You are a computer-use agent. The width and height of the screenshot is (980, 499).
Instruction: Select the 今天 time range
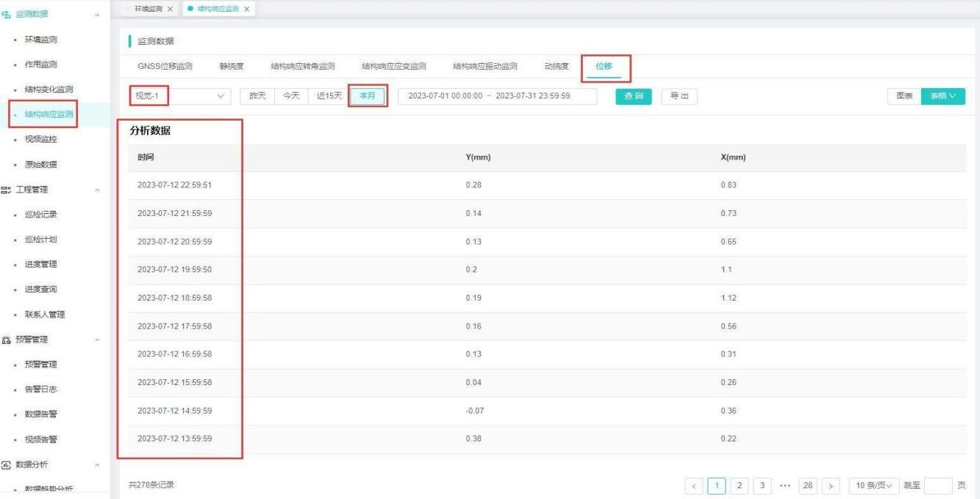point(290,97)
